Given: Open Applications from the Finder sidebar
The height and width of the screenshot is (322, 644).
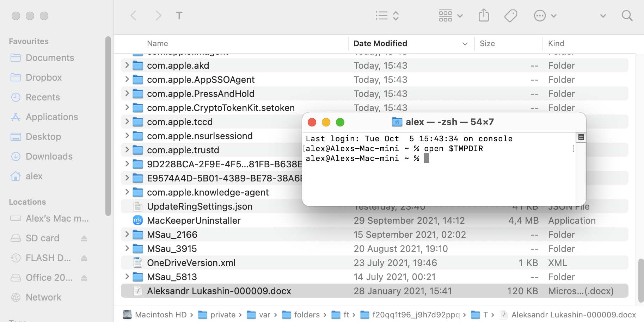Looking at the screenshot, I should coord(52,117).
